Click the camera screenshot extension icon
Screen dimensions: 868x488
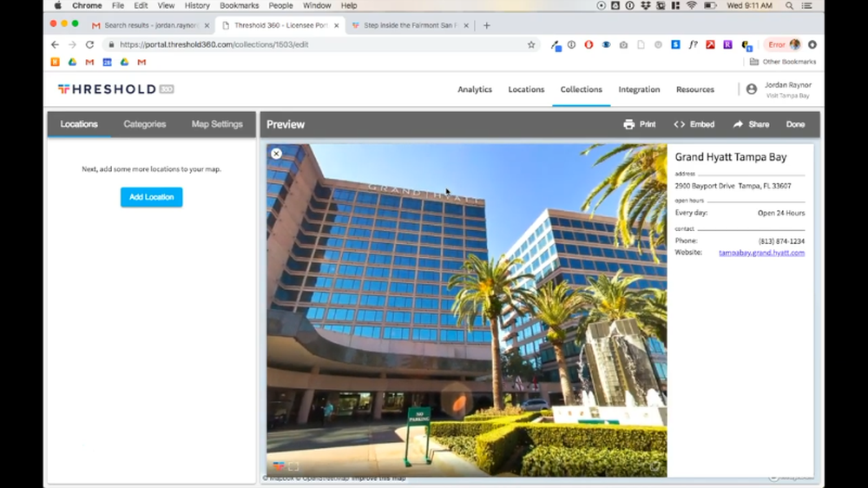(623, 44)
